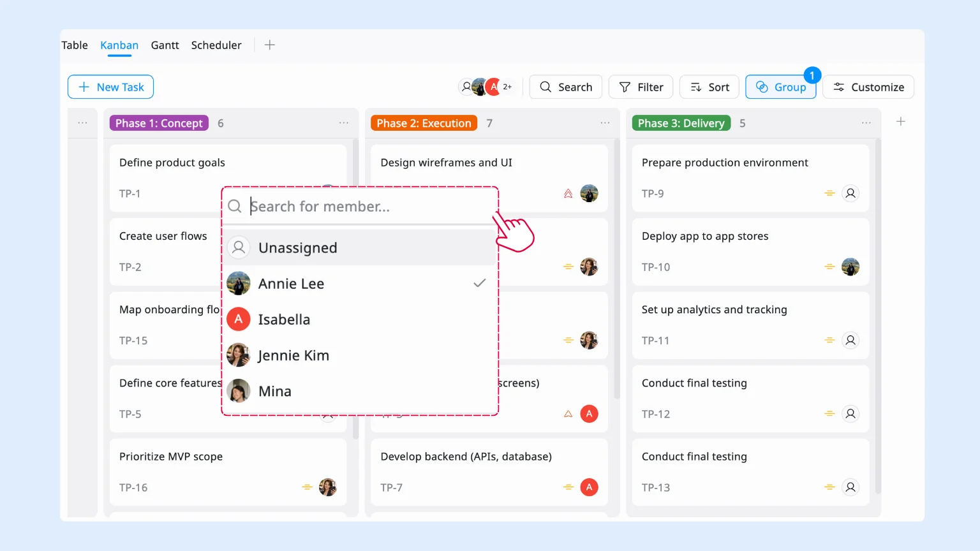Click medium priority icon on TP-16 card

[x=307, y=487]
